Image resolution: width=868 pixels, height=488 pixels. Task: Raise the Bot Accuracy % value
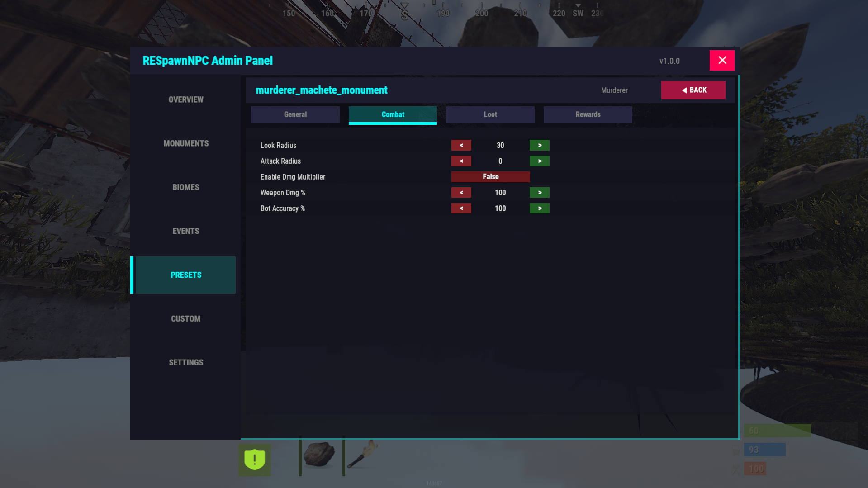[x=539, y=208]
